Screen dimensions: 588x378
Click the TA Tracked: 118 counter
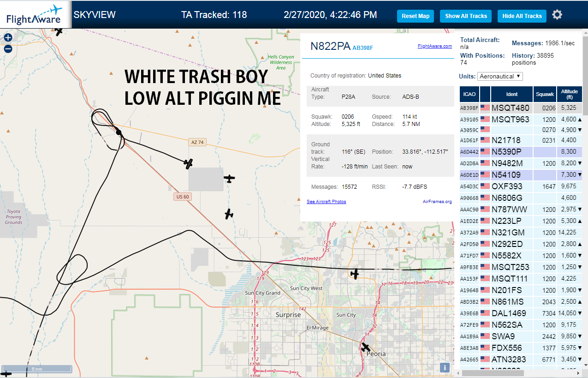pyautogui.click(x=214, y=15)
